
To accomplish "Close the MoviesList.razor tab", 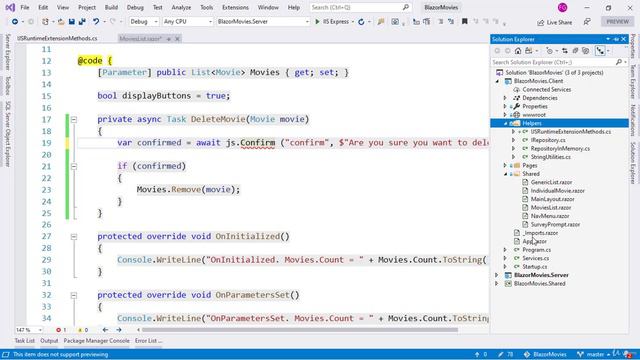I will [x=177, y=39].
